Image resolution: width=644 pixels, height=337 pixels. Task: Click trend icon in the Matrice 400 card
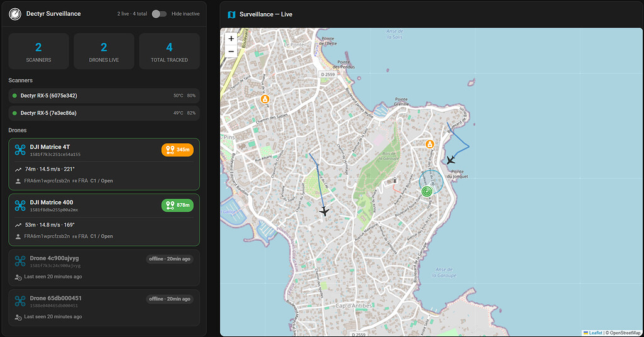[x=18, y=225]
